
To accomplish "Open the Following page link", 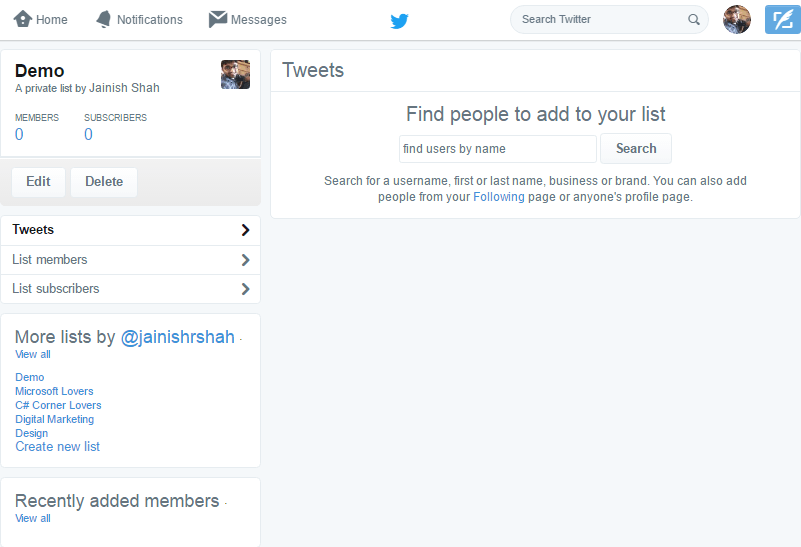I will tap(499, 197).
